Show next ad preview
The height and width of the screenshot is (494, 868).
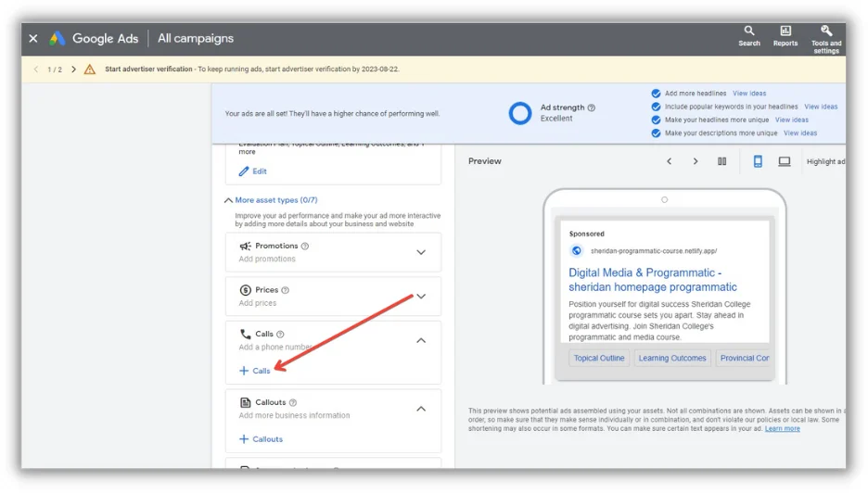tap(696, 161)
